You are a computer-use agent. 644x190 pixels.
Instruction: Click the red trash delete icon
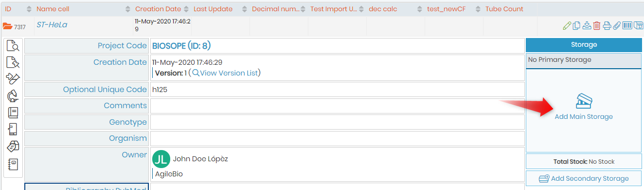pos(596,26)
